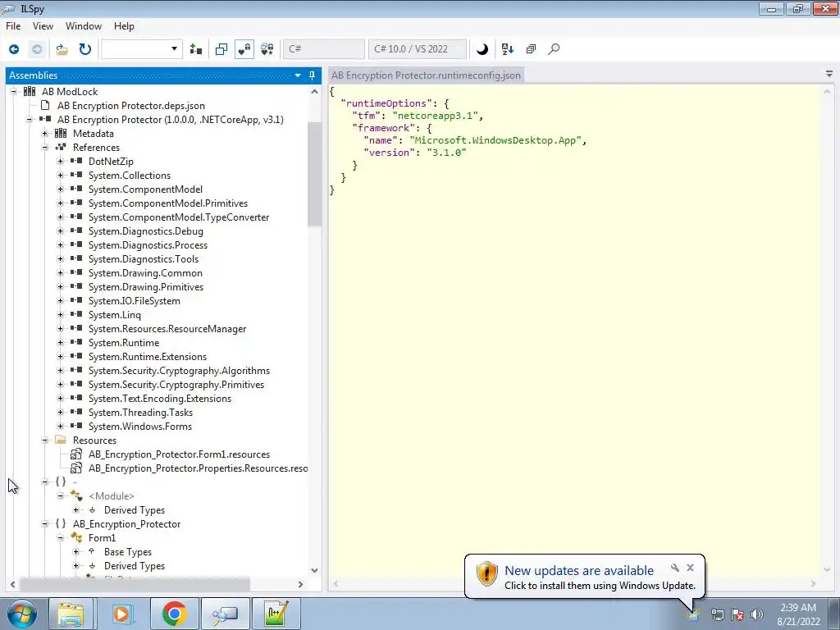Click the Resources folder icon
The height and width of the screenshot is (630, 840).
pyautogui.click(x=61, y=441)
